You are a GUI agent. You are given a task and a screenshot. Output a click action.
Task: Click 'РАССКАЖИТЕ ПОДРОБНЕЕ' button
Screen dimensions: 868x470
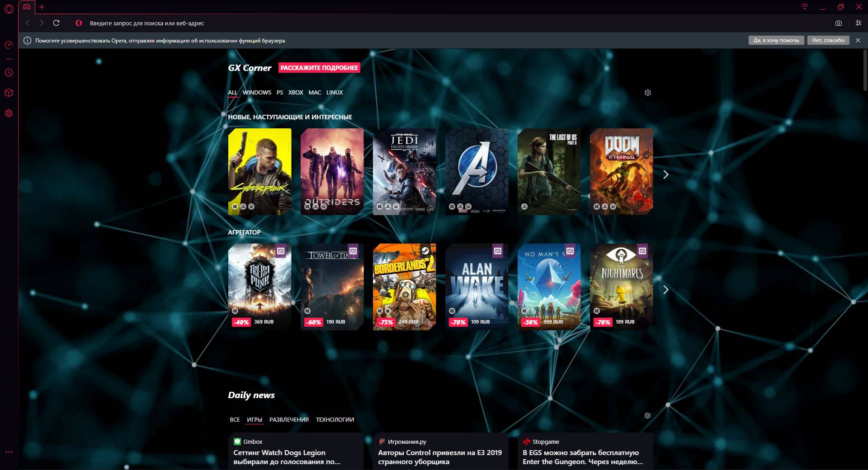[x=319, y=68]
